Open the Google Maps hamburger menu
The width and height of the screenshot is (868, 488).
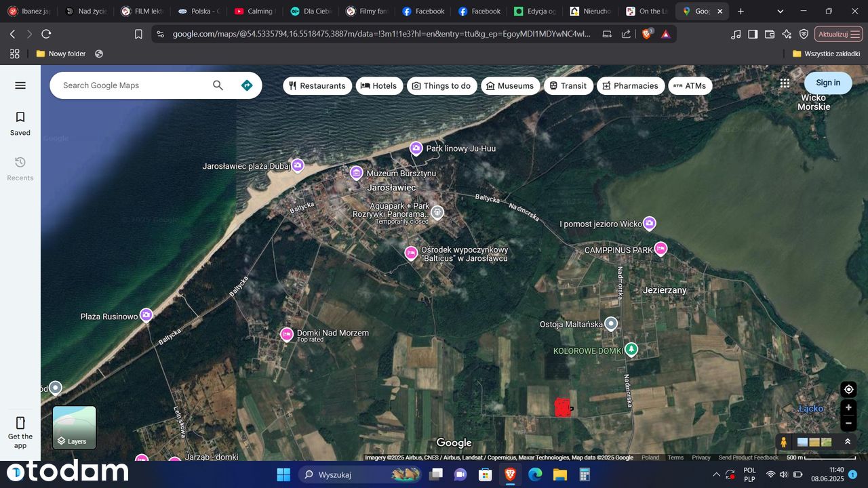pos(20,85)
